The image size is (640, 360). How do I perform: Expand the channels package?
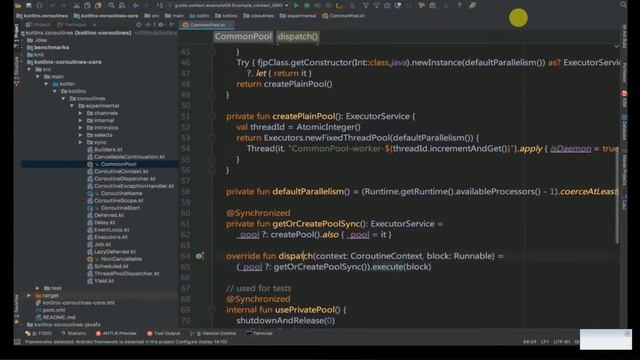coord(80,113)
